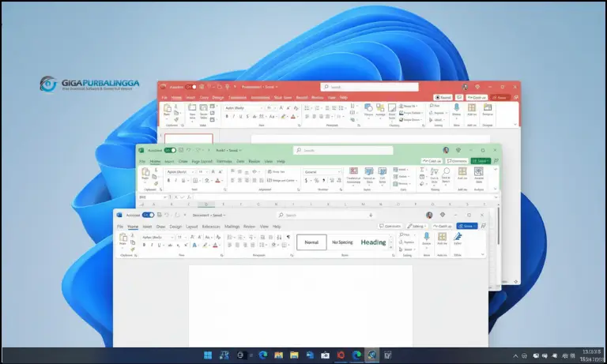607x364 pixels.
Task: Click the percent style icon in Excel
Action: [x=317, y=180]
